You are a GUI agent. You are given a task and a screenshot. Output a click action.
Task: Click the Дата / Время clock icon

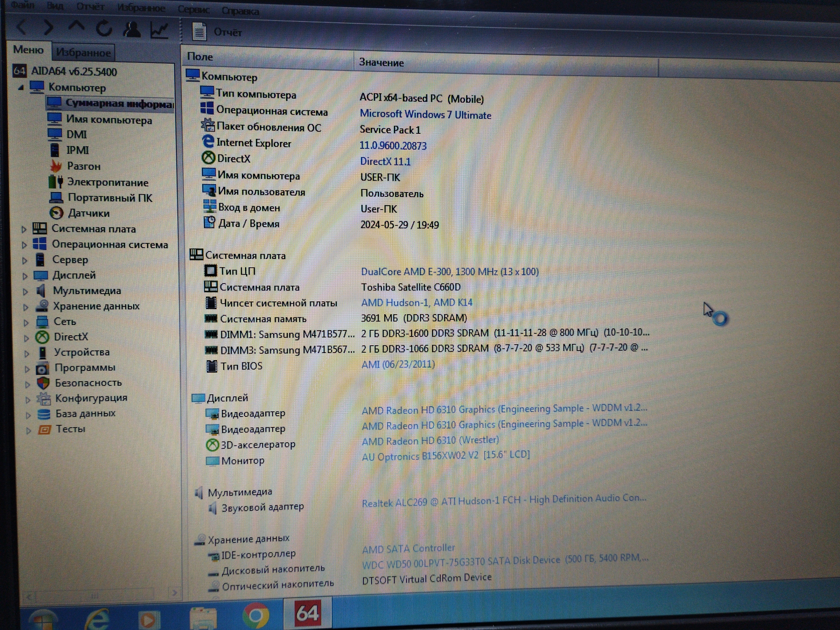point(210,222)
